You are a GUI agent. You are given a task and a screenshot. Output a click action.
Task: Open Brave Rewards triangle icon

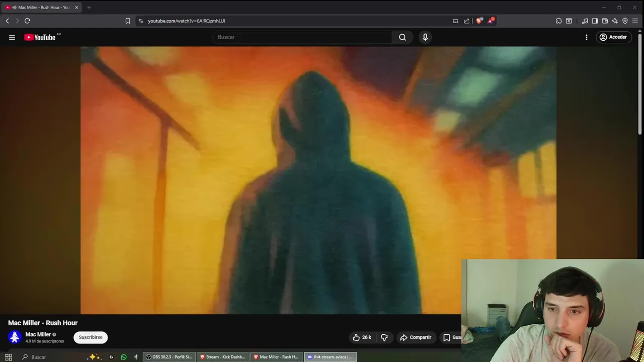click(491, 21)
